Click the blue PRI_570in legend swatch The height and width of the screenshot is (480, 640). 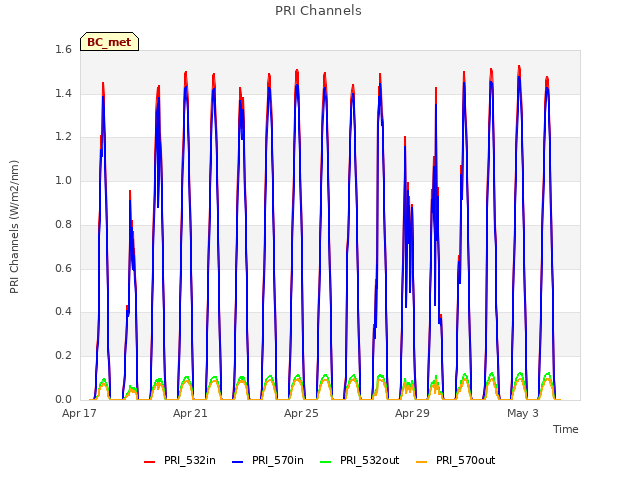(238, 462)
